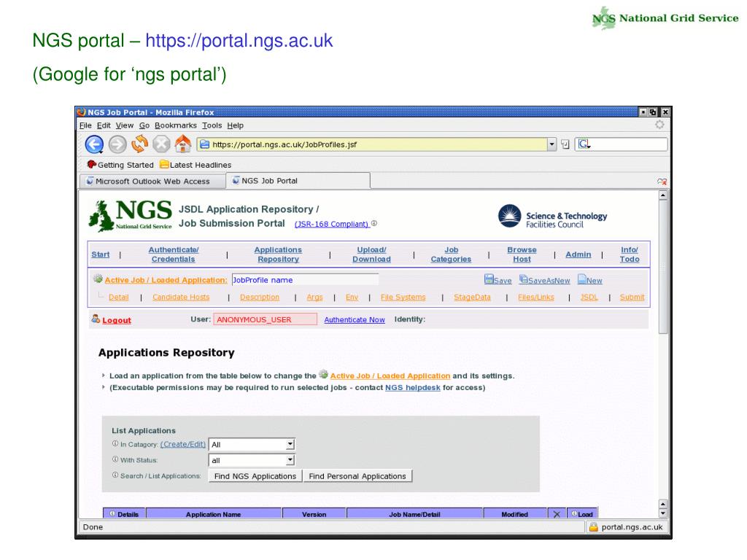The width and height of the screenshot is (747, 560).
Task: Click the SaveAsNew icon
Action: [x=524, y=279]
